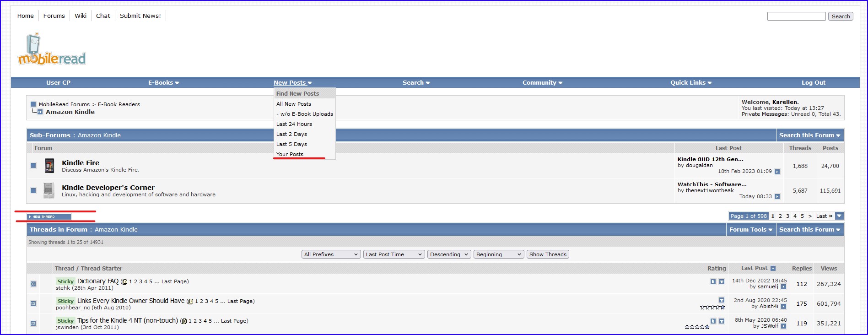Image resolution: width=868 pixels, height=335 pixels.
Task: Click the multi-page icon after Tips for the Kindle 4 NT
Action: pos(184,321)
